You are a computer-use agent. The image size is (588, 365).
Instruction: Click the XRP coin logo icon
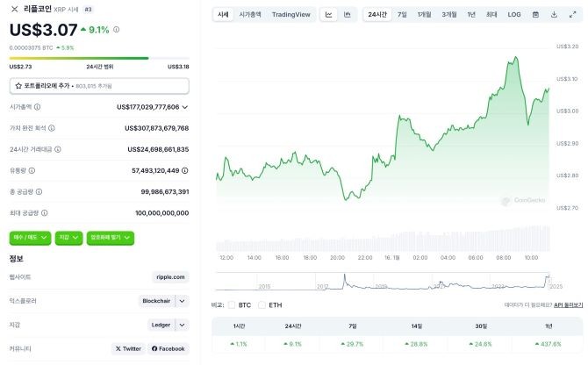point(14,9)
